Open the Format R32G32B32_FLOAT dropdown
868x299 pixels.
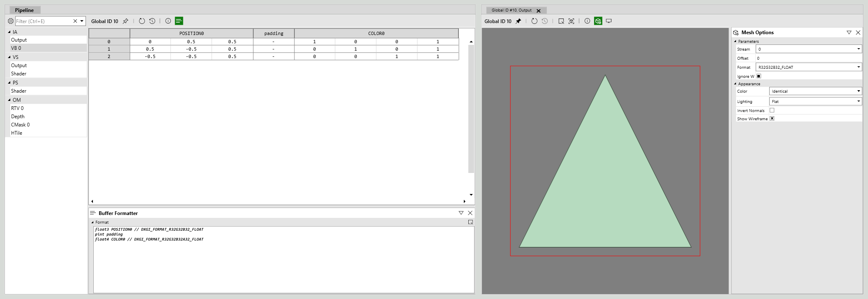[x=809, y=67]
